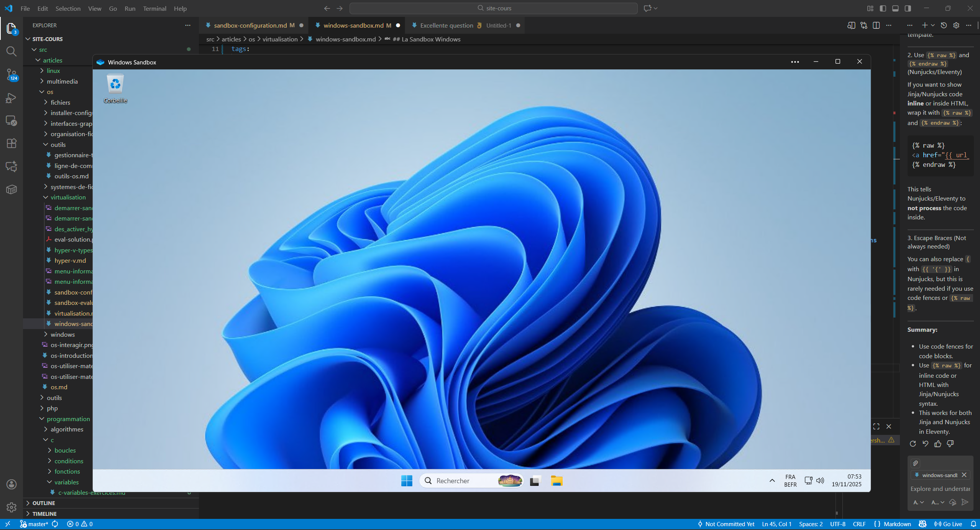Expand the php folder

point(52,408)
